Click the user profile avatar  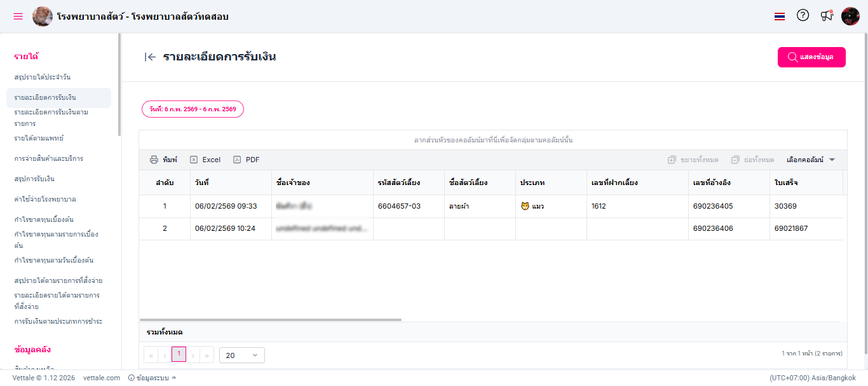pos(850,16)
